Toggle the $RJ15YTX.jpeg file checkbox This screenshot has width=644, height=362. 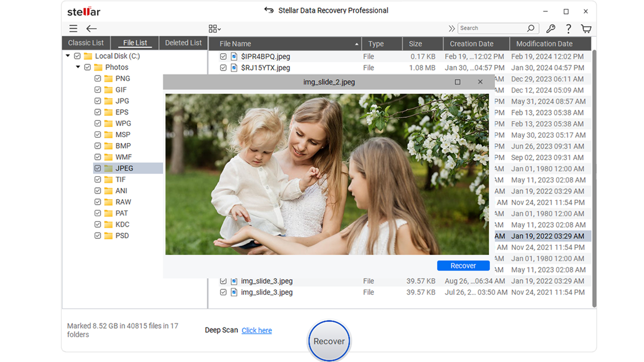pyautogui.click(x=223, y=68)
